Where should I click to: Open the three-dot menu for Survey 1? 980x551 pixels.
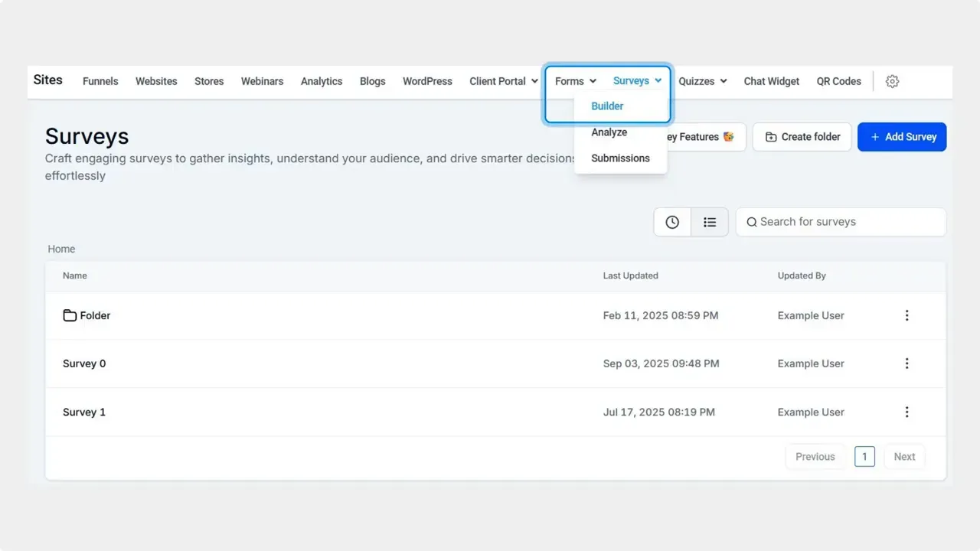coord(906,412)
